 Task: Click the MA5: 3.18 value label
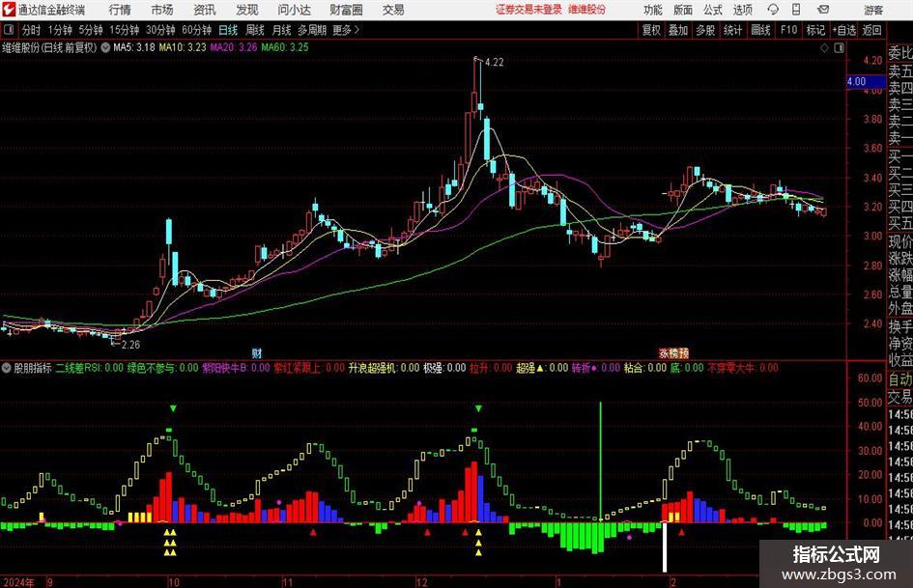(x=134, y=47)
